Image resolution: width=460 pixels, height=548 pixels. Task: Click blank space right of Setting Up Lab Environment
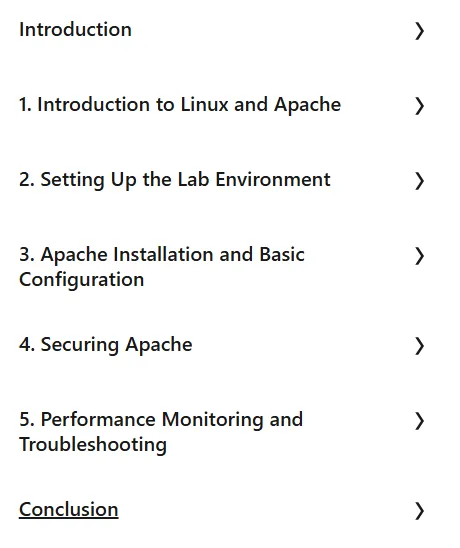(372, 180)
